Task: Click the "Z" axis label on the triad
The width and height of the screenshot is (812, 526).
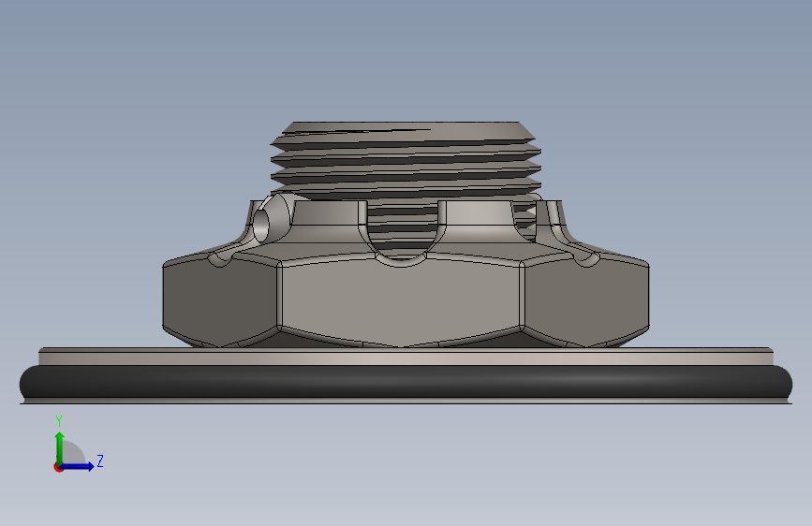Action: (x=100, y=460)
